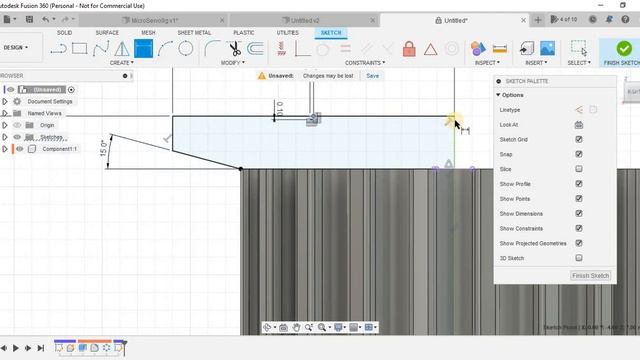640x360 pixels.
Task: Click the Finish Sketch button in palette
Action: click(x=590, y=276)
